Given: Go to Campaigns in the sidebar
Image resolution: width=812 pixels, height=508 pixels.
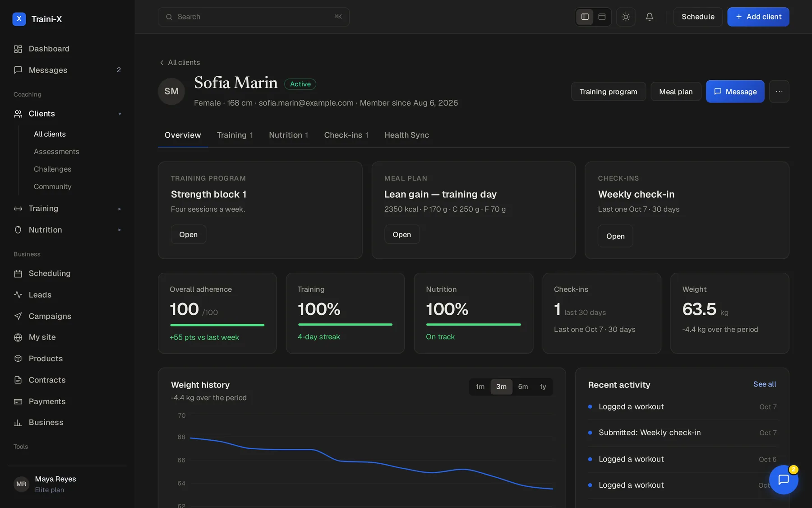Looking at the screenshot, I should click(67, 316).
